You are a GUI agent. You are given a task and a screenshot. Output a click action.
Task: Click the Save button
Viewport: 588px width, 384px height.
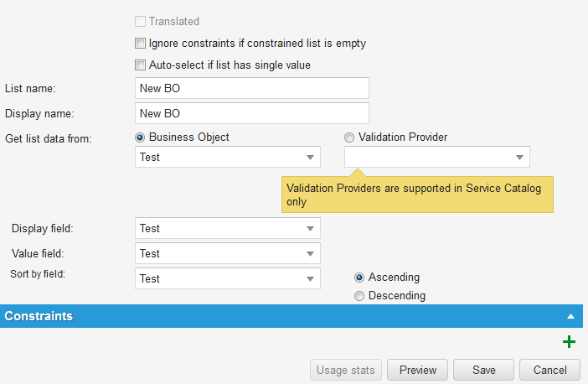(x=483, y=370)
